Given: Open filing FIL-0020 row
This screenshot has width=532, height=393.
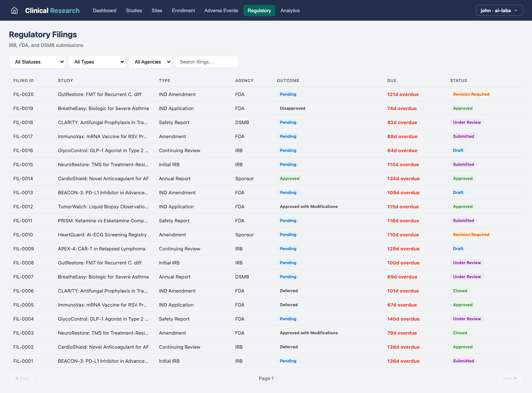Looking at the screenshot, I should (x=24, y=94).
